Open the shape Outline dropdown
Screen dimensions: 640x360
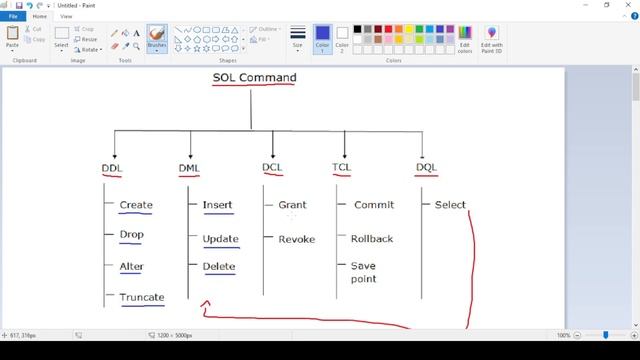265,29
